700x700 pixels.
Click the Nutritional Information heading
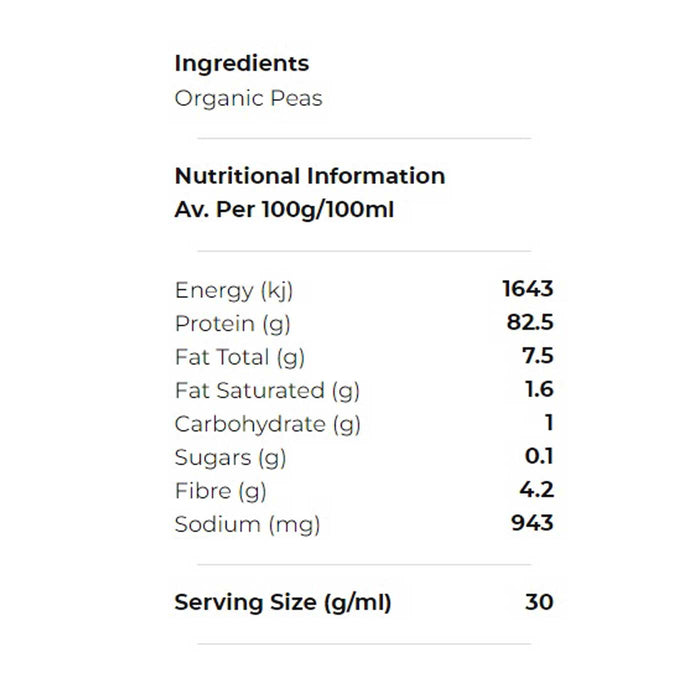309,176
